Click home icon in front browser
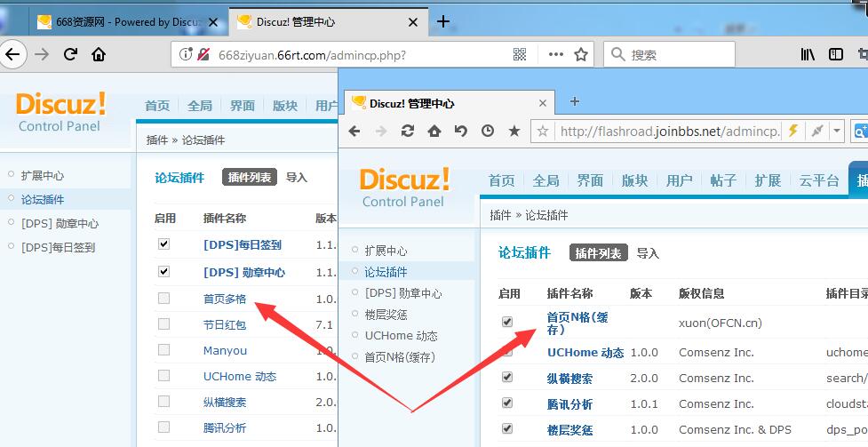 [434, 131]
